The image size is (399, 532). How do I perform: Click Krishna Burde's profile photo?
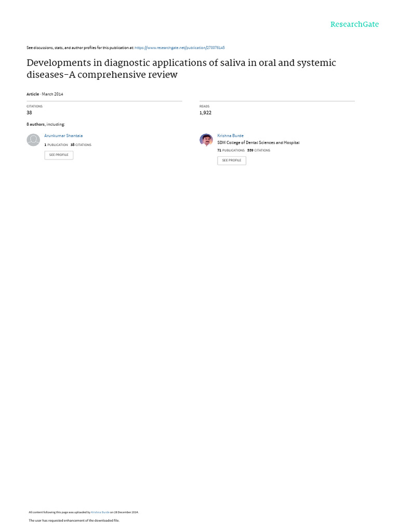[206, 140]
